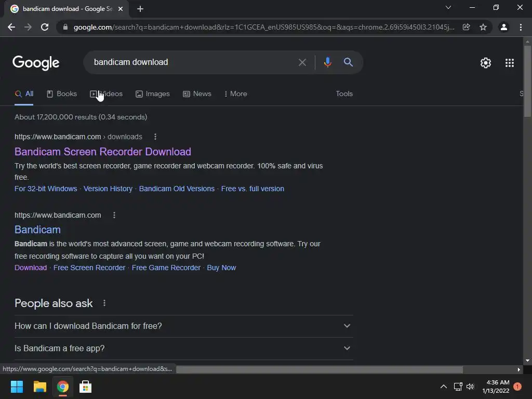The width and height of the screenshot is (532, 399).
Task: Close the bandicam download tab
Action: [121, 9]
